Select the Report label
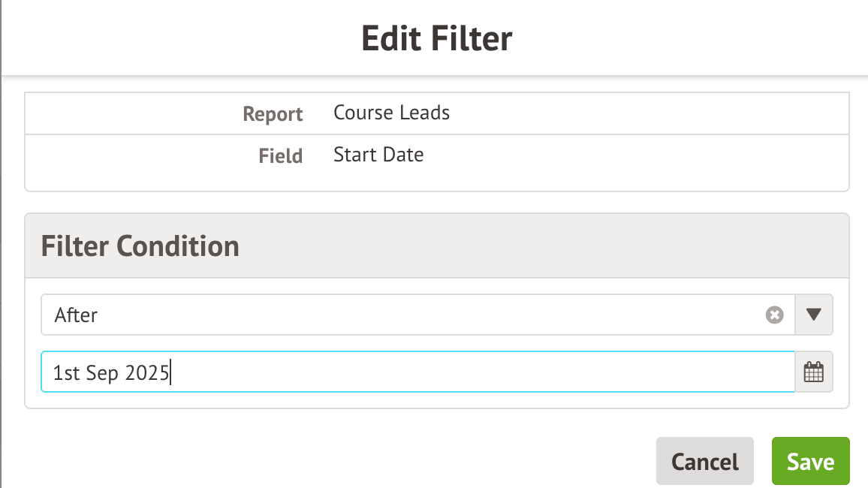The image size is (868, 488). tap(273, 114)
